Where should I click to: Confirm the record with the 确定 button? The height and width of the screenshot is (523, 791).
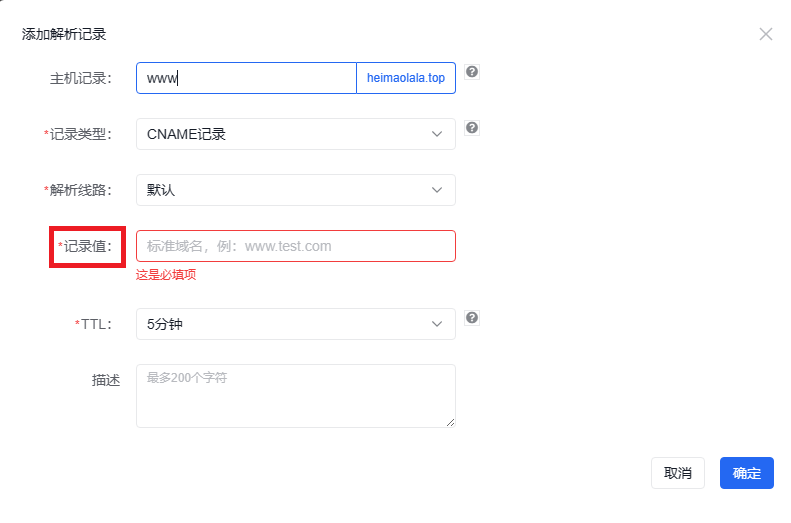pos(746,473)
